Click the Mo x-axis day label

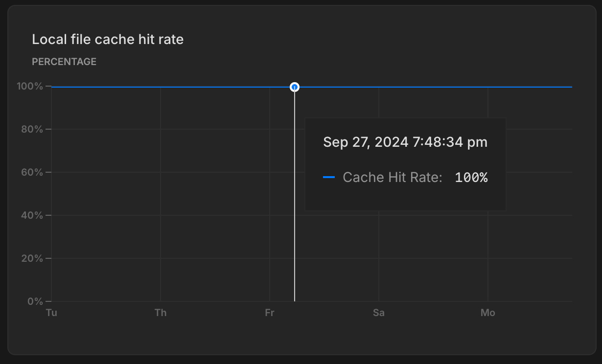(487, 313)
